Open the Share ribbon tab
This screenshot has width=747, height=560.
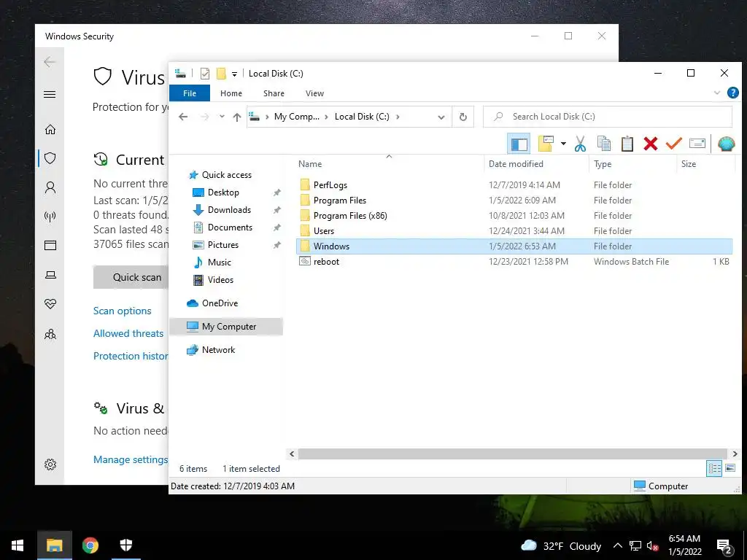pyautogui.click(x=274, y=93)
